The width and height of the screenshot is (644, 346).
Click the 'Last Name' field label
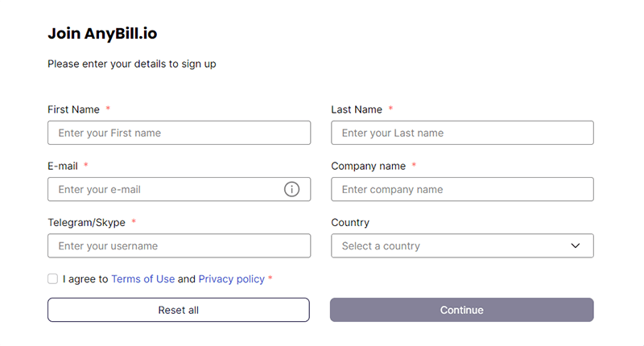tap(357, 109)
